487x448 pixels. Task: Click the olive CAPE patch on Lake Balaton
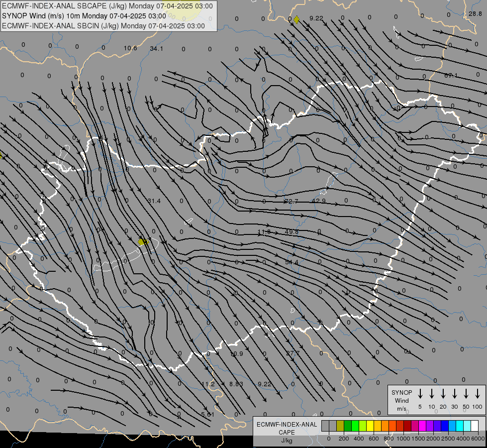click(x=143, y=241)
